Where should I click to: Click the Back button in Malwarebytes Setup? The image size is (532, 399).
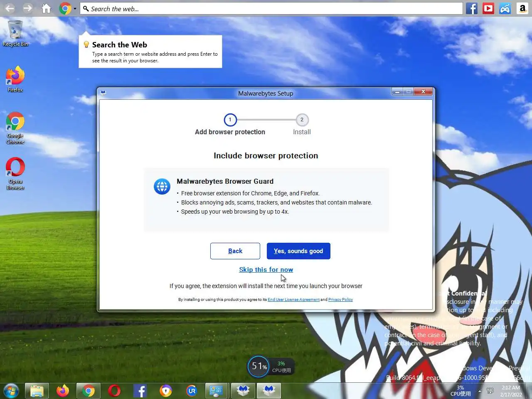[235, 251]
